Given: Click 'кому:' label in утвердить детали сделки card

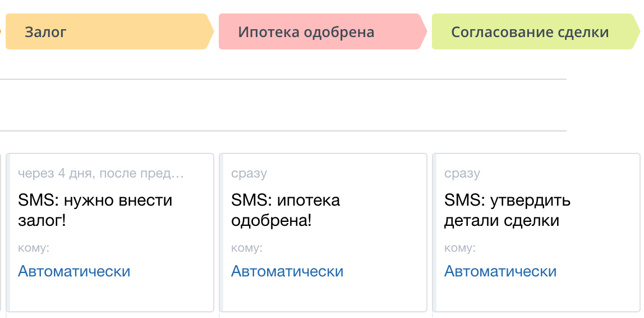Looking at the screenshot, I should point(460,248).
